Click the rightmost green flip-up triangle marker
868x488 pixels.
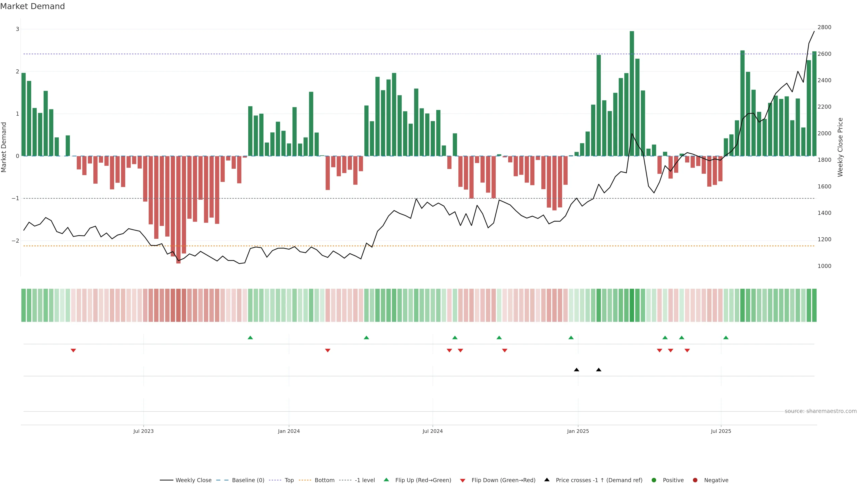(x=726, y=338)
